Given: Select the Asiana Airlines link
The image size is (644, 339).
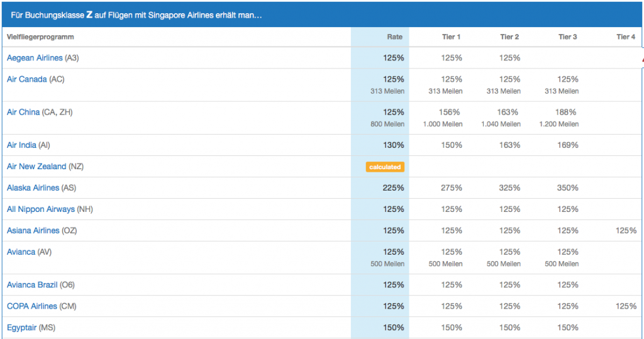Looking at the screenshot, I should [33, 231].
